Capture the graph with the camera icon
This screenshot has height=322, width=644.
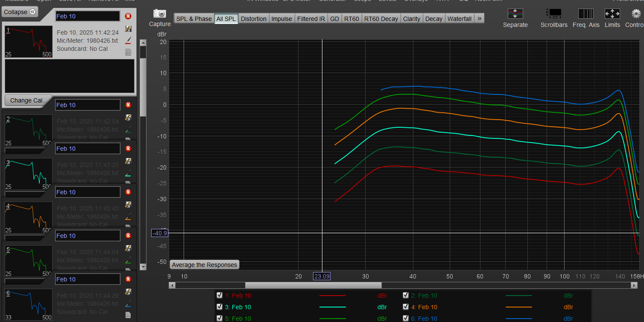click(160, 14)
